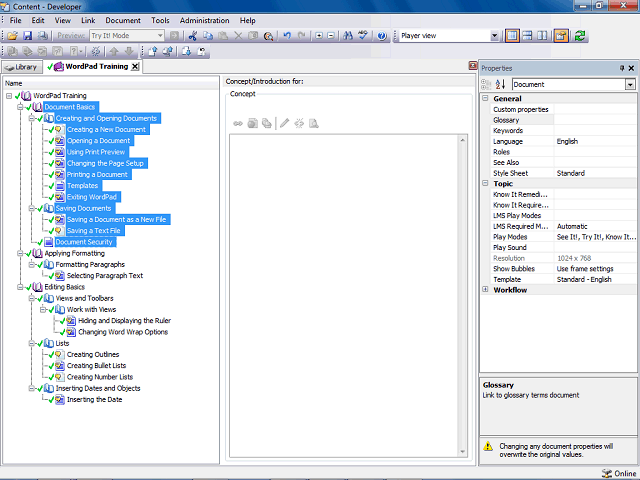Select the Document Security item

coord(84,242)
